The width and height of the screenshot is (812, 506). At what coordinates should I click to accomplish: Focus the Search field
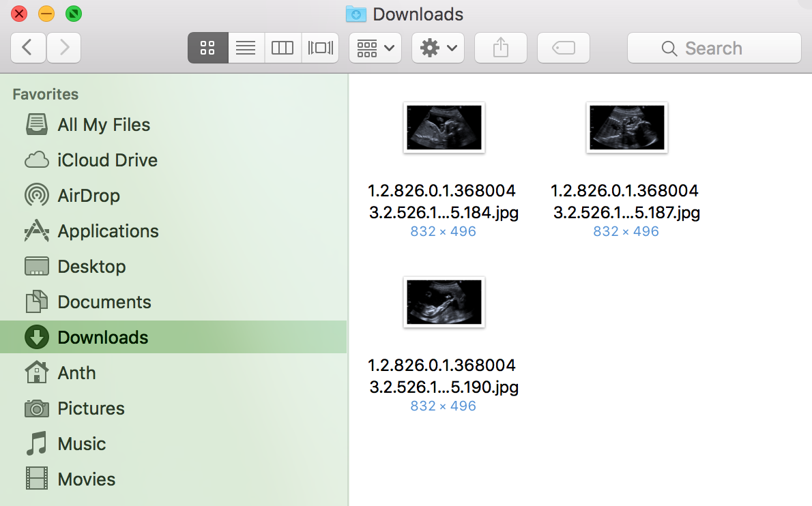point(714,48)
